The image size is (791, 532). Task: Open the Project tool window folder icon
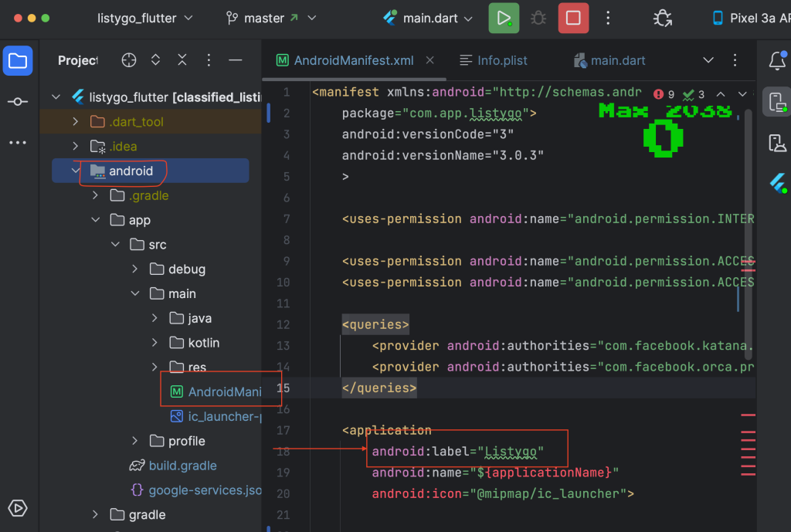point(18,61)
